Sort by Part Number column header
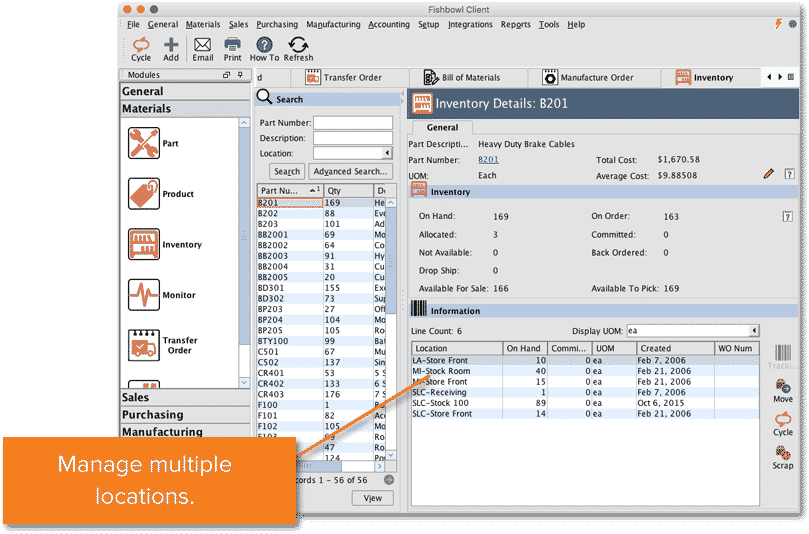Viewport: 809px width, 534px height. 290,190
